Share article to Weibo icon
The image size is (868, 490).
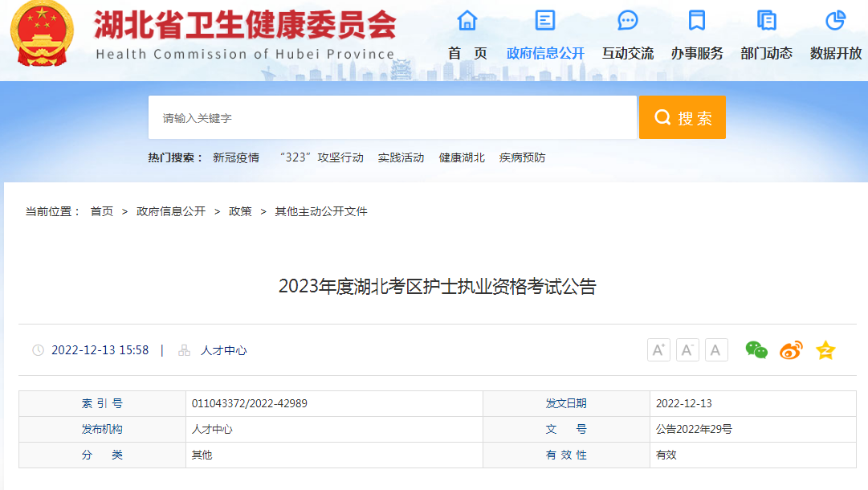pyautogui.click(x=791, y=350)
